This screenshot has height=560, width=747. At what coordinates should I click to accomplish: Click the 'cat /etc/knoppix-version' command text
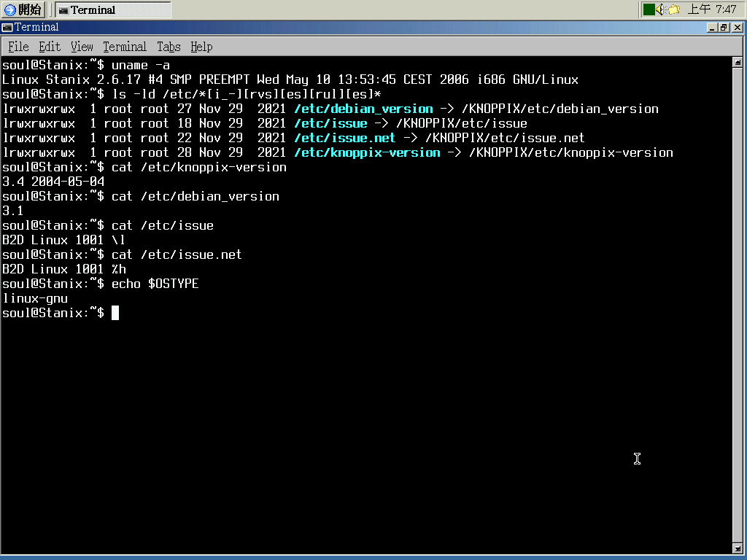199,167
